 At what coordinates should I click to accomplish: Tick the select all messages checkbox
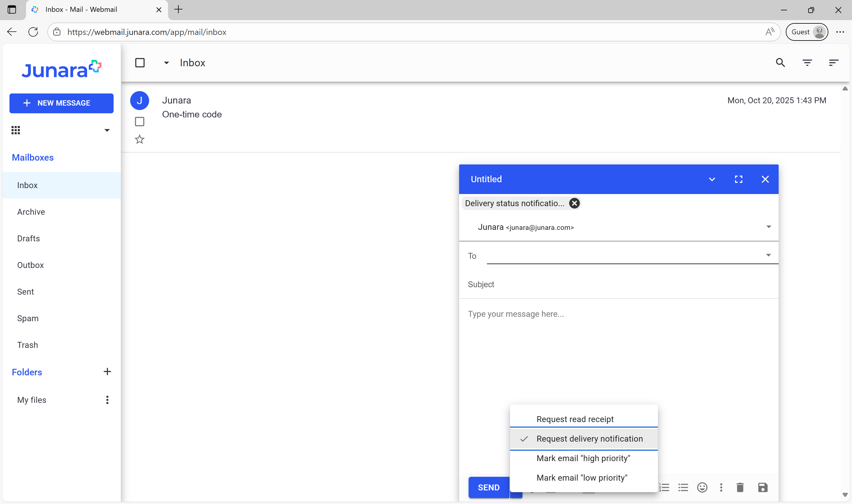[x=140, y=62]
